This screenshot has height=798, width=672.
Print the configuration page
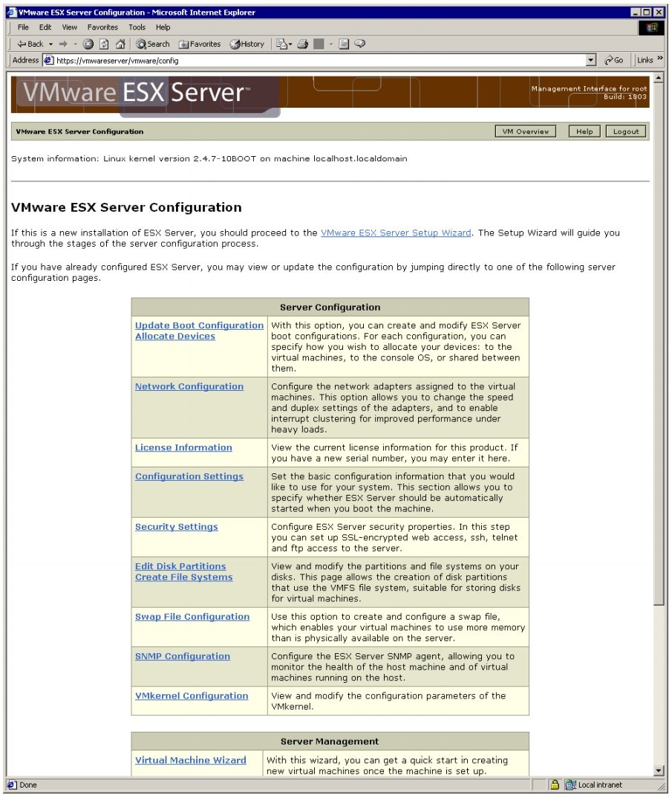click(x=301, y=43)
